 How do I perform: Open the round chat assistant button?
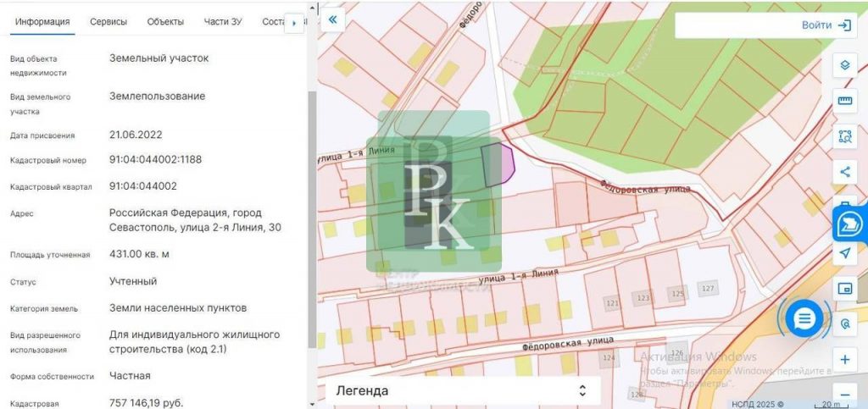pyautogui.click(x=804, y=318)
